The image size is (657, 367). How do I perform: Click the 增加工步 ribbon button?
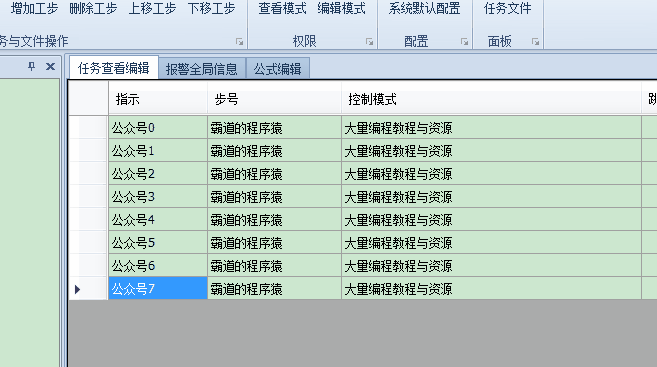[x=34, y=8]
